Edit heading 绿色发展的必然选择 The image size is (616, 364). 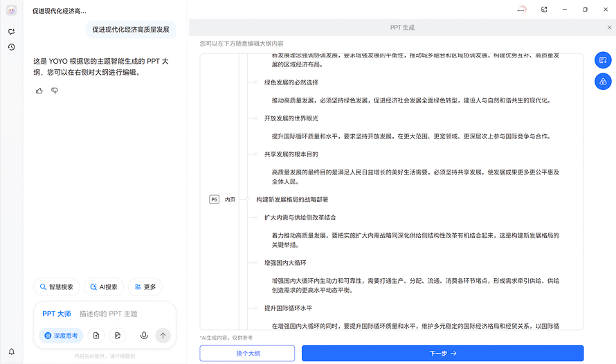291,82
